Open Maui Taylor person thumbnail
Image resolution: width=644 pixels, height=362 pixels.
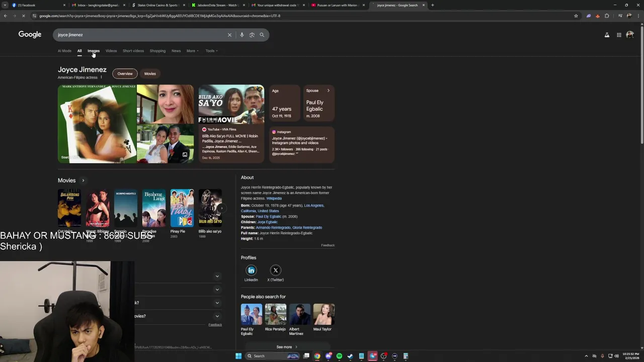tap(324, 314)
